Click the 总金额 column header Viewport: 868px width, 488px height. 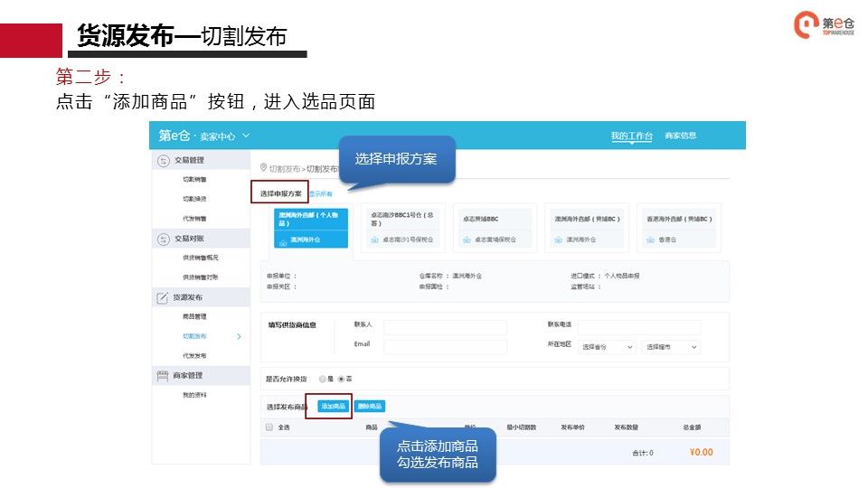pos(692,427)
